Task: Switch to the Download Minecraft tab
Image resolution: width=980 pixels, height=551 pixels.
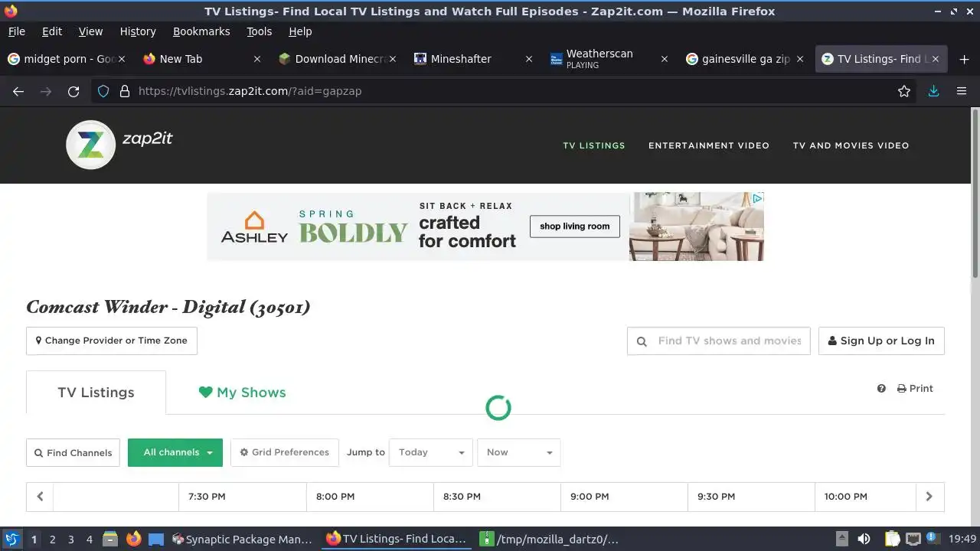Action: click(337, 59)
